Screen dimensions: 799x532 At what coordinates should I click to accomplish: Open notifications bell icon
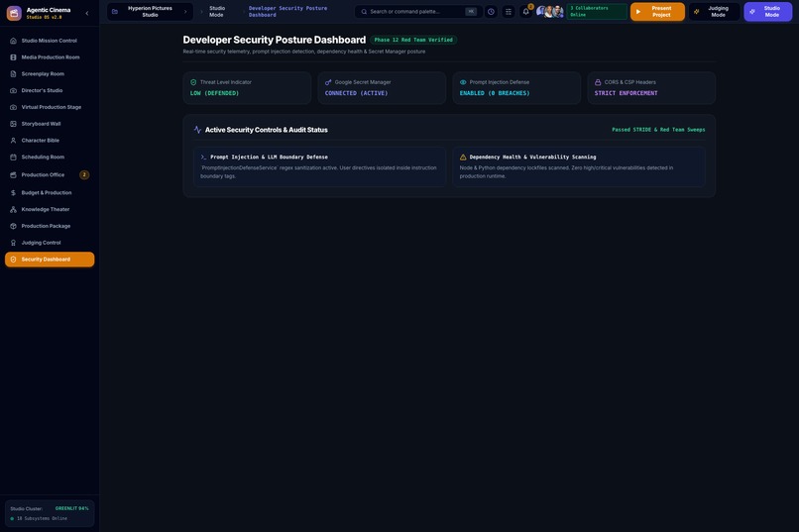(525, 12)
